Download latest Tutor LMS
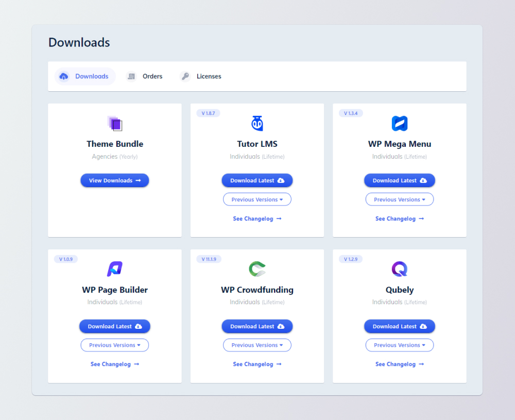This screenshot has height=420, width=515. click(257, 180)
